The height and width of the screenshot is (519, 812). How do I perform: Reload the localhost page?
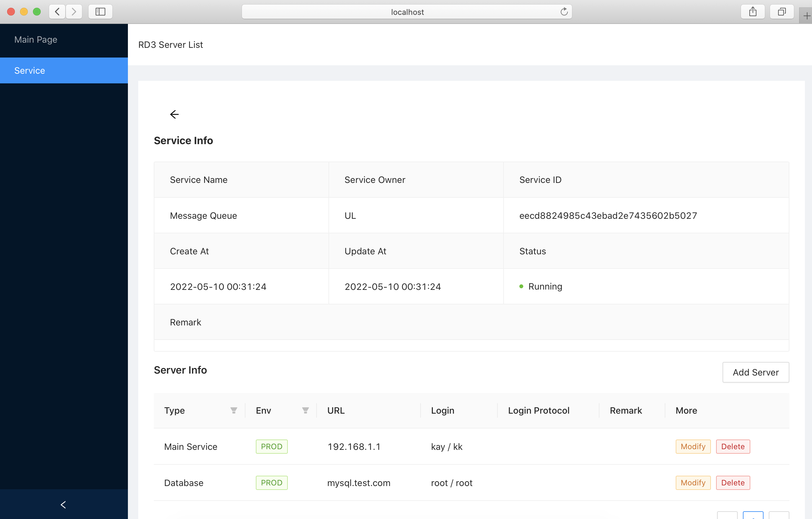(x=564, y=12)
